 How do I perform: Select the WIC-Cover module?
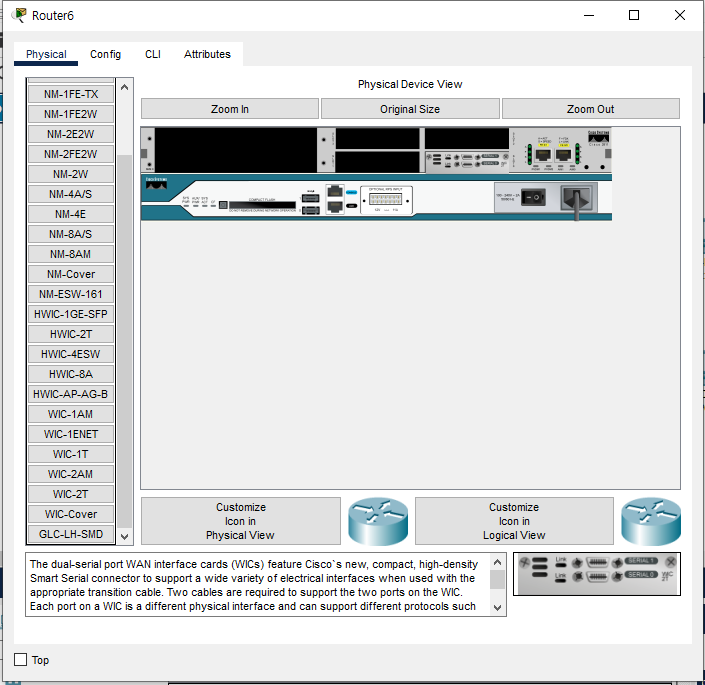71,514
